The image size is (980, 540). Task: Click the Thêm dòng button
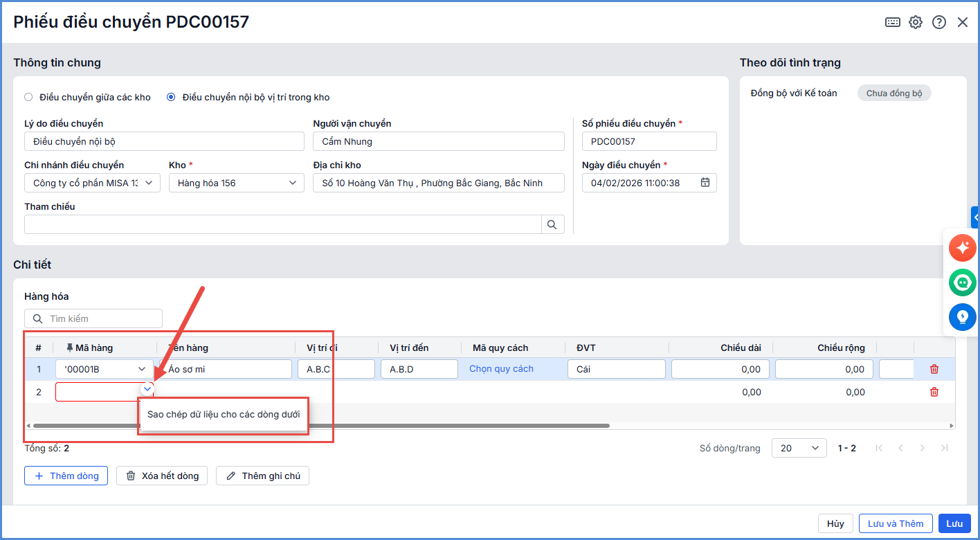coord(66,476)
